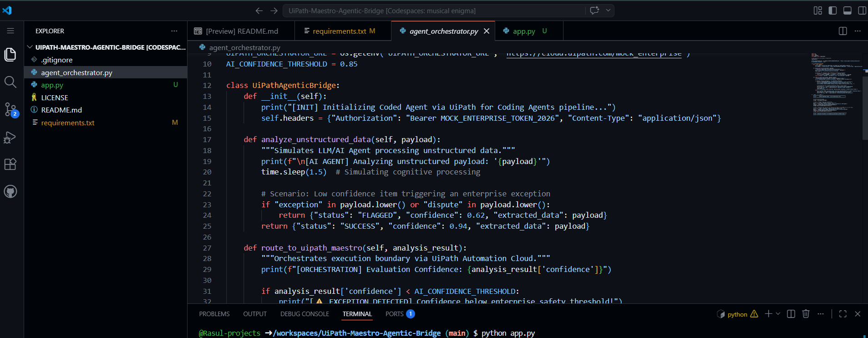Split the terminal pane
Image resolution: width=868 pixels, height=338 pixels.
coord(791,314)
